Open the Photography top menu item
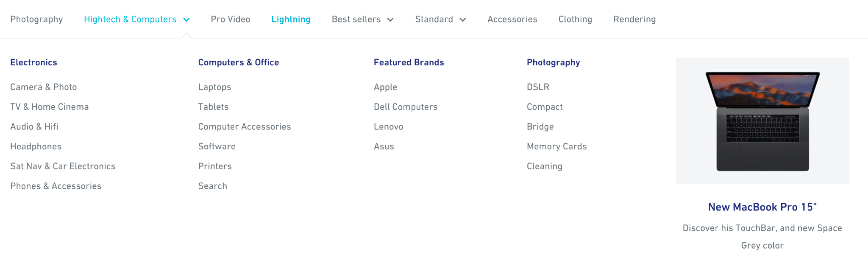868x272 pixels. (x=36, y=20)
